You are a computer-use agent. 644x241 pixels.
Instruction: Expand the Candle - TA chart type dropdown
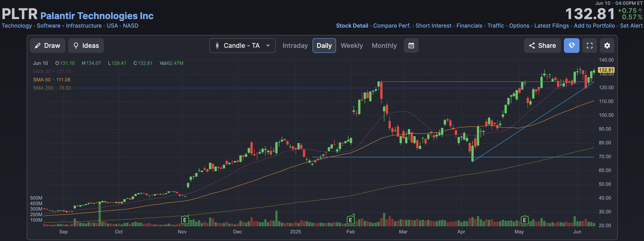243,46
